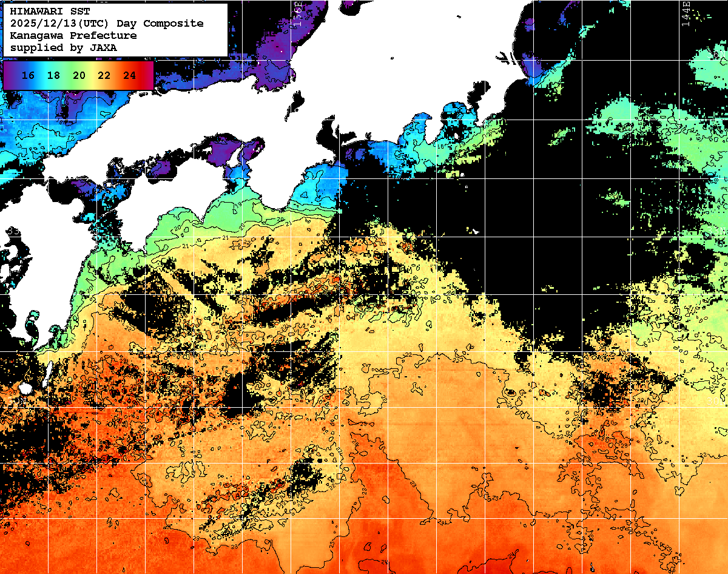
Task: Click the 136E longitude label
Action: 297,12
